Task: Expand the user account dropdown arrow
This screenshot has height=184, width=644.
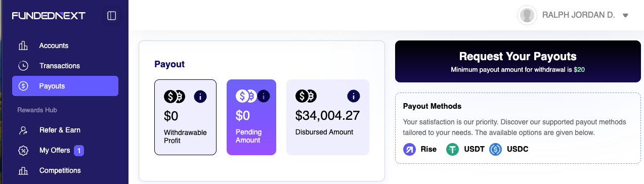Action: click(x=625, y=16)
